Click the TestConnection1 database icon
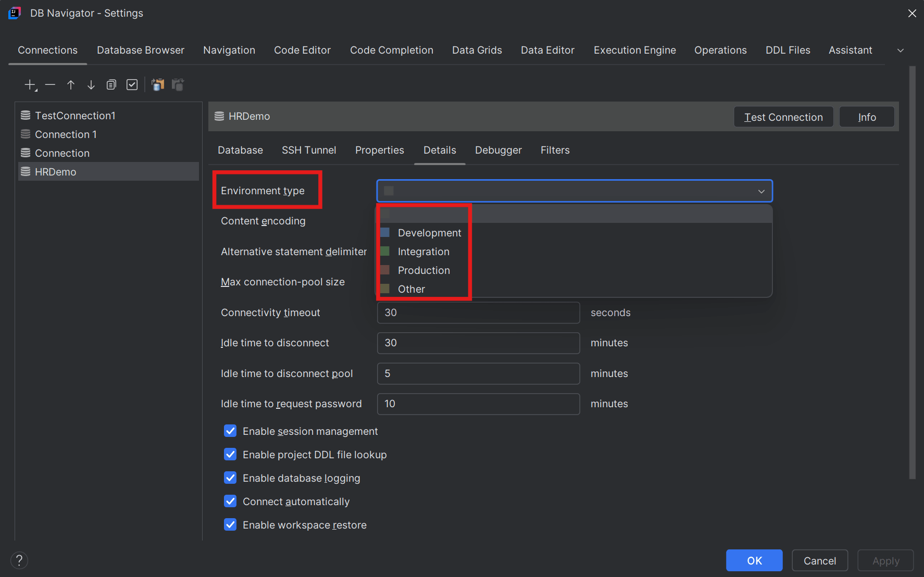The width and height of the screenshot is (924, 577). (x=25, y=115)
